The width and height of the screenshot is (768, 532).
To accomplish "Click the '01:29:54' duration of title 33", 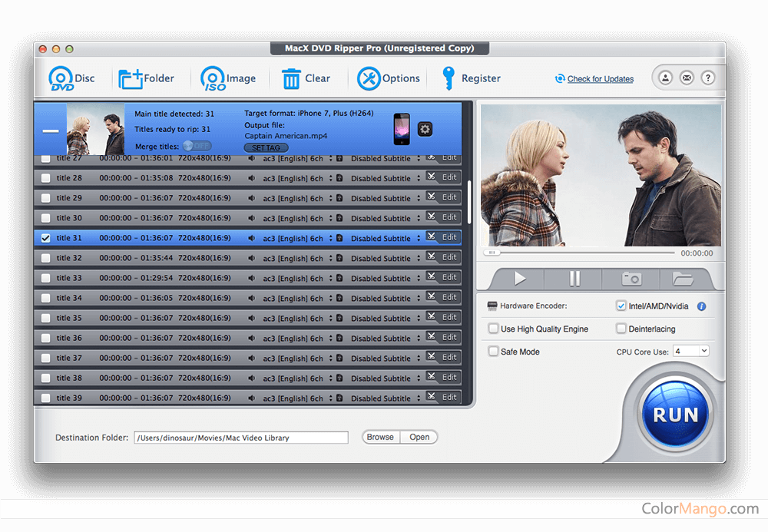I will pos(157,278).
